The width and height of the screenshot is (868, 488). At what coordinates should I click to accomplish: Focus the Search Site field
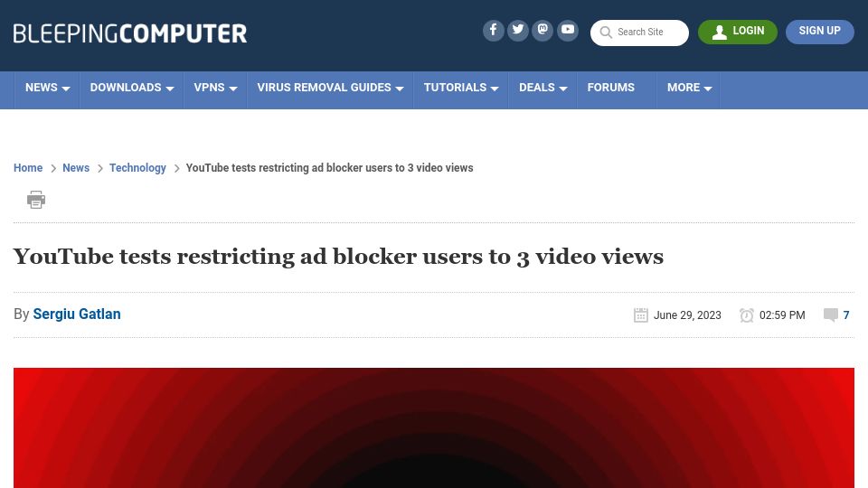pyautogui.click(x=639, y=33)
